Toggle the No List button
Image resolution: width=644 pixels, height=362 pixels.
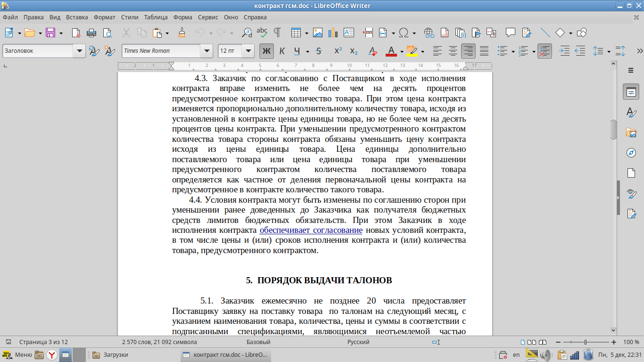coord(545,51)
